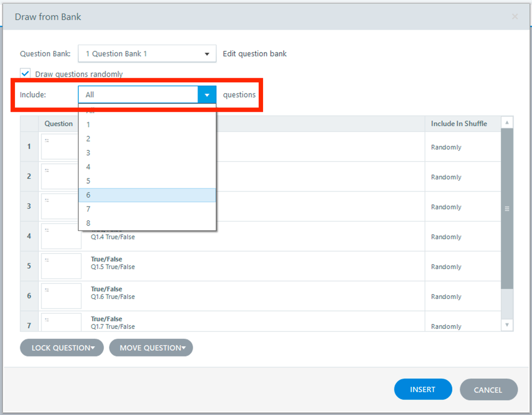Click the question list scrollbar thumb

click(507, 209)
